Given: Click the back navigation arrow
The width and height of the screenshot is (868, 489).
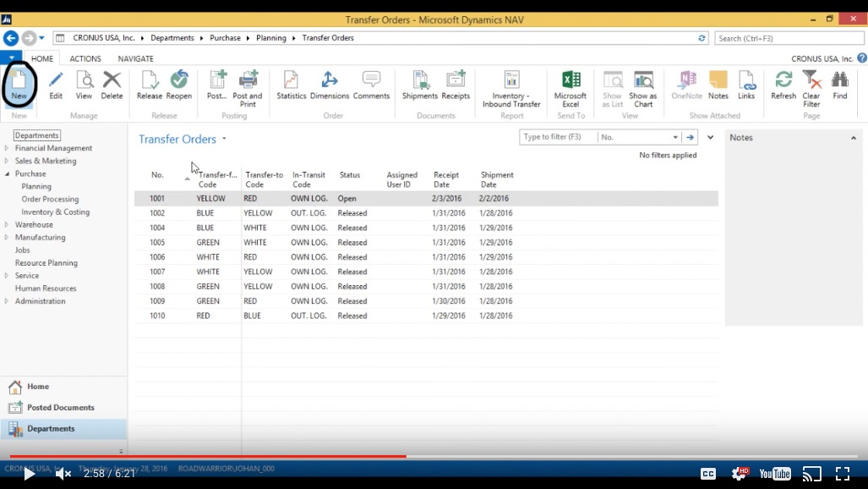Looking at the screenshot, I should [x=10, y=38].
